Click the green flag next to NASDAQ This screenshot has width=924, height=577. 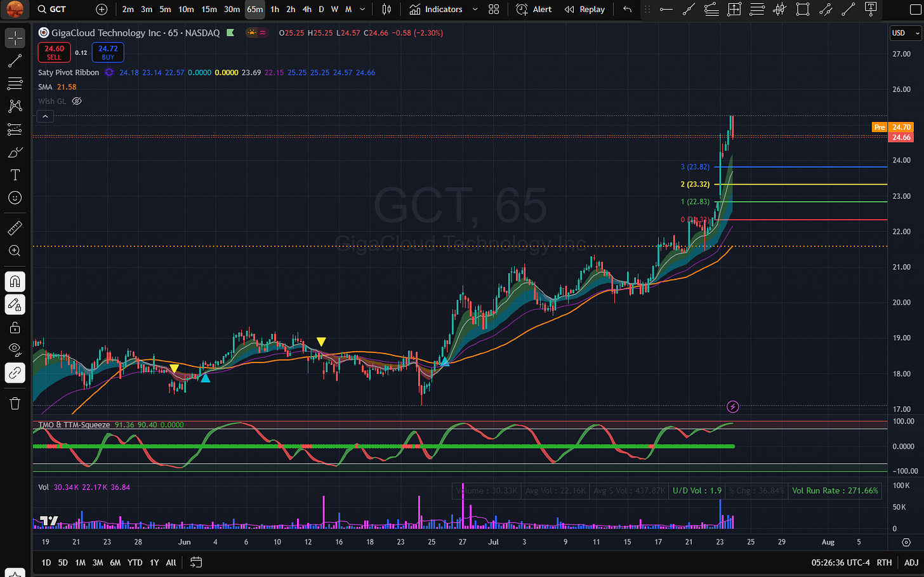pos(230,33)
